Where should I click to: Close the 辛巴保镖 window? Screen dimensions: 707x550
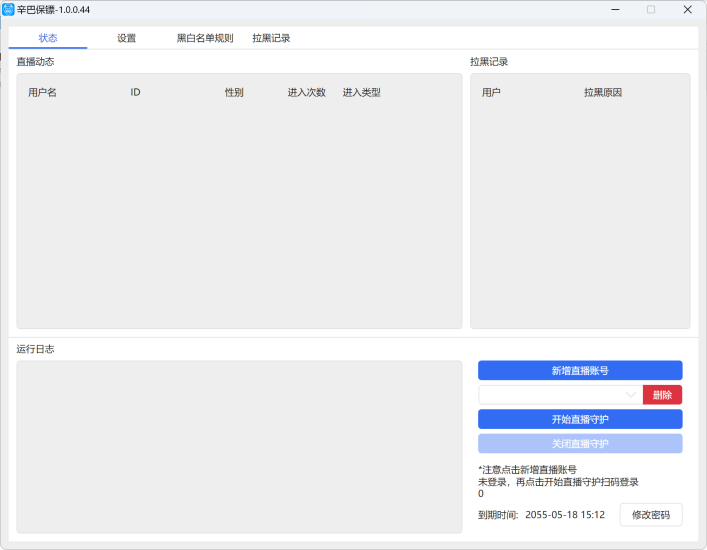coord(688,9)
